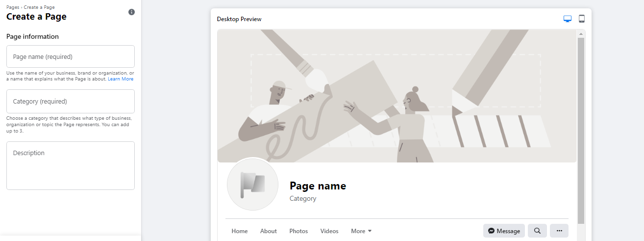
Task: Click the Message button in preview
Action: click(504, 231)
